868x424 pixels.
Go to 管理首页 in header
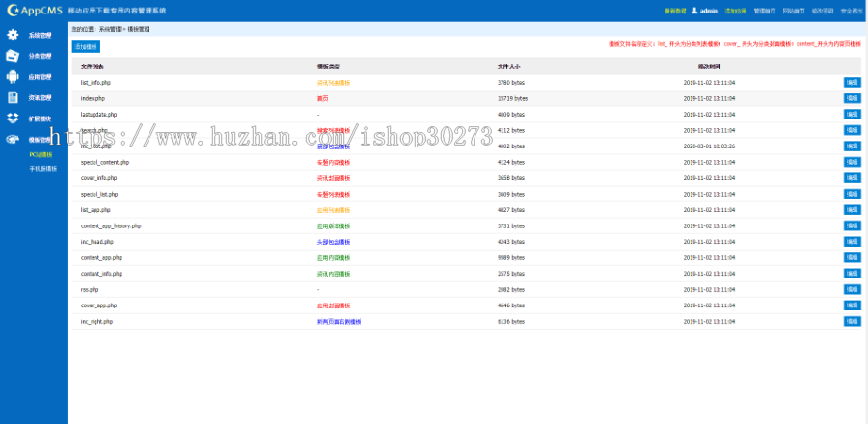click(765, 11)
